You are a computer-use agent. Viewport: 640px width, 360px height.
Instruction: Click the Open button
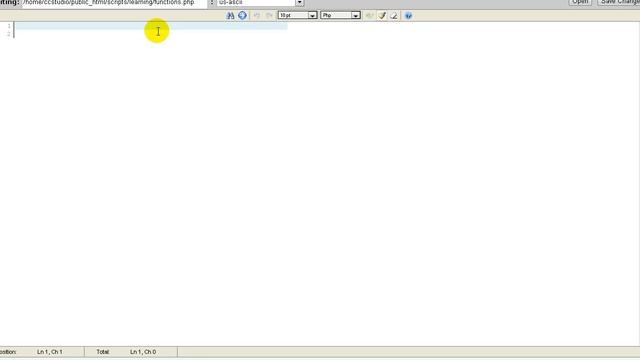580,2
